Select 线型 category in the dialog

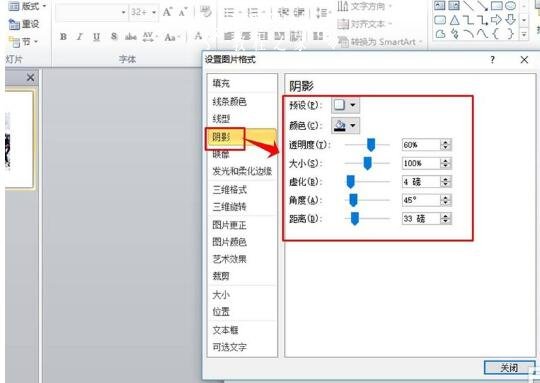click(242, 119)
